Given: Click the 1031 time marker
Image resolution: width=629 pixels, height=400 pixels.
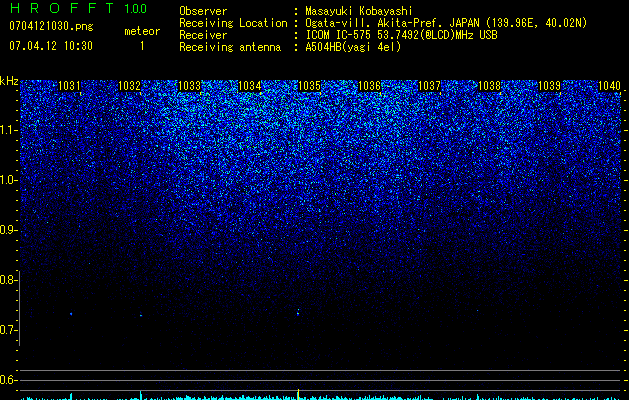Looking at the screenshot, I should 69,86.
